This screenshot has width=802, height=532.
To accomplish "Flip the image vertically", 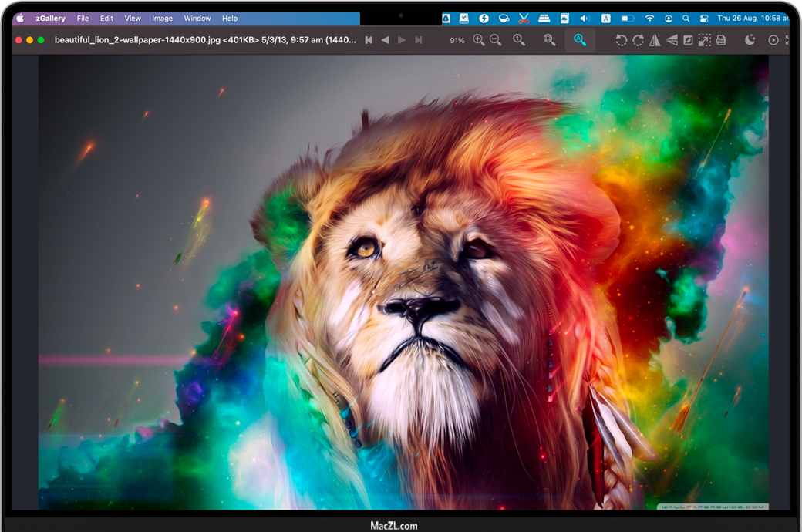I will [672, 40].
